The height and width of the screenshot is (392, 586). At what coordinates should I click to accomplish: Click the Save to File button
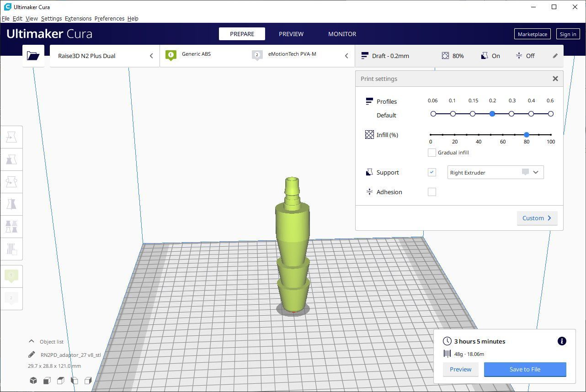click(x=525, y=369)
